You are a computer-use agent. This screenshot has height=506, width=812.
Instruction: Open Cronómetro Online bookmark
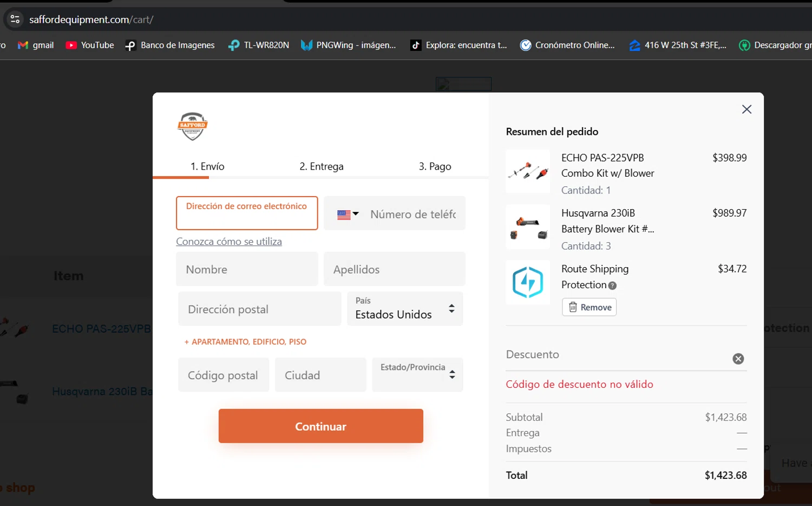coord(567,45)
